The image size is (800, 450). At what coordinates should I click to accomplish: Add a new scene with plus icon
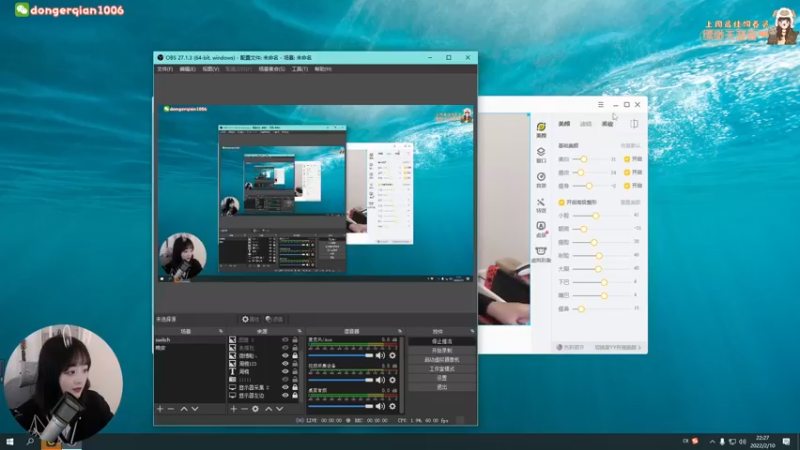click(160, 409)
